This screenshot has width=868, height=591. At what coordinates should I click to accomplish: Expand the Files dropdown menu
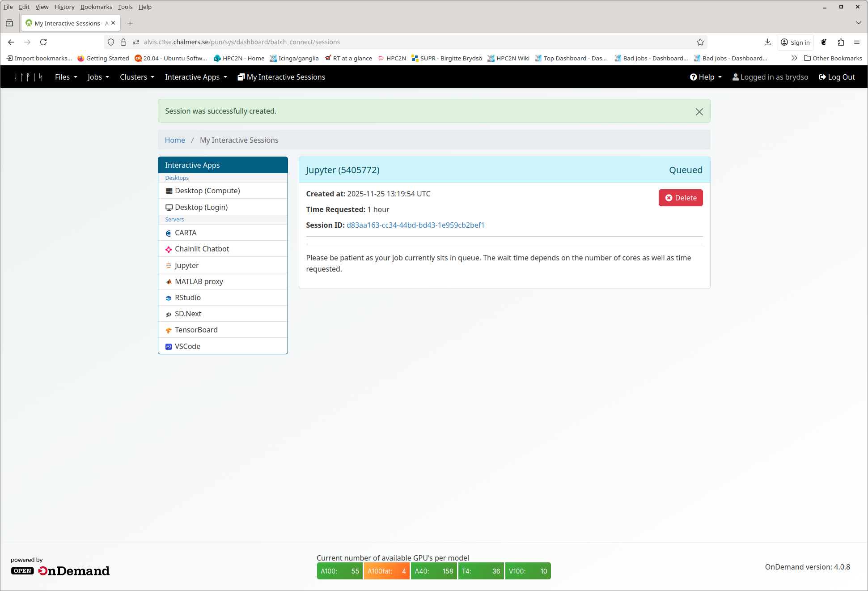point(66,77)
